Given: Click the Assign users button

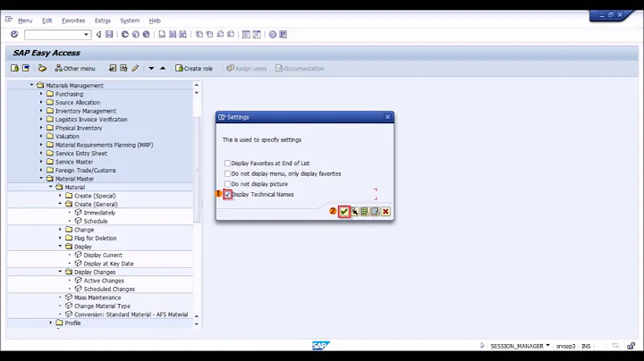Looking at the screenshot, I should 247,69.
